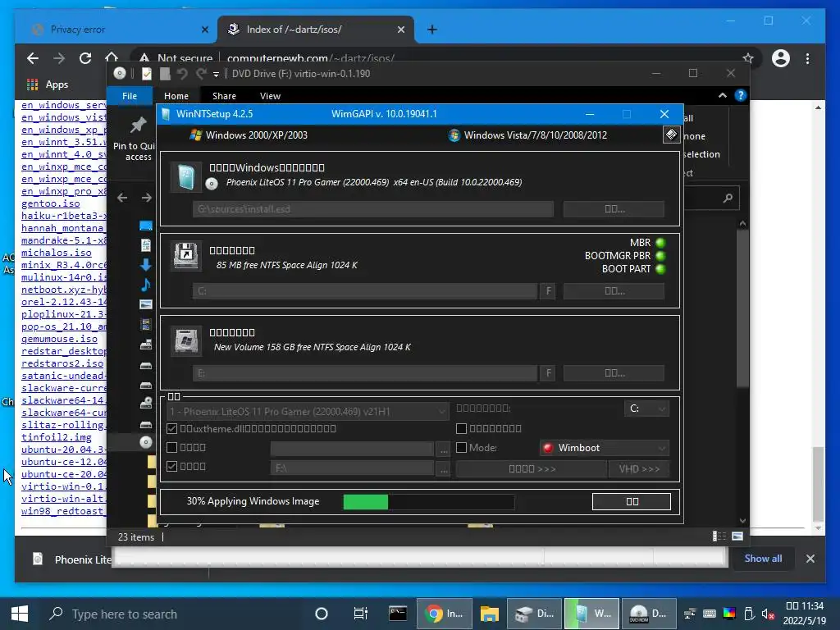Click the green MBR status light
Screen dimensions: 840x630
(660, 243)
